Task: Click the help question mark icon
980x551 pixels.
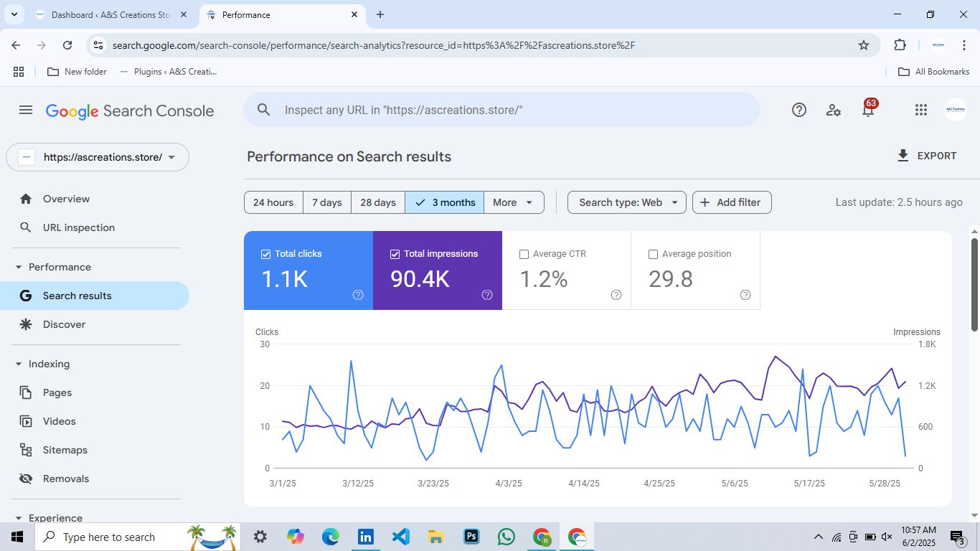Action: [x=798, y=110]
